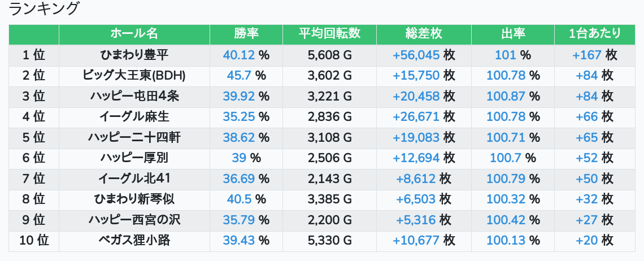Open the ひまわり豊平 hall entry

134,55
